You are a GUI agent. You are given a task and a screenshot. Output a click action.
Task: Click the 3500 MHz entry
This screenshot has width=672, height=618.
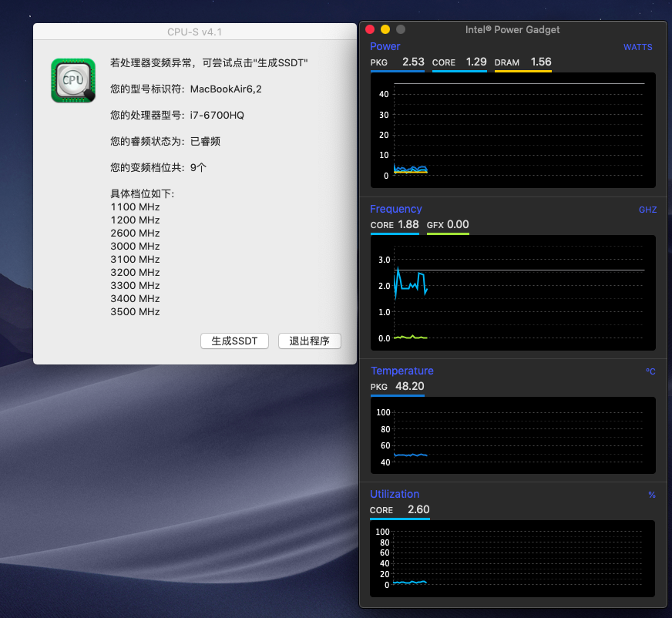point(135,311)
